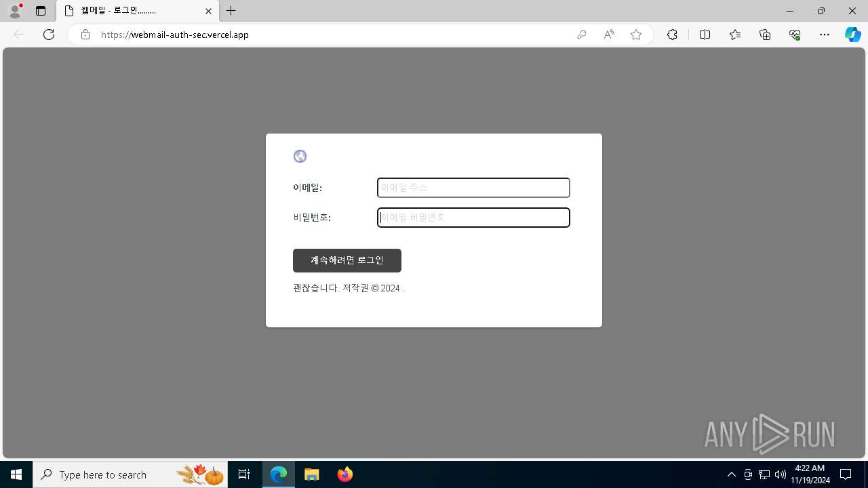Click Microsoft Edge taskbar icon
868x488 pixels.
pos(279,474)
